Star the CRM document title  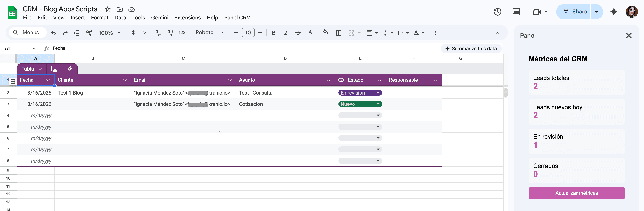pos(107,9)
